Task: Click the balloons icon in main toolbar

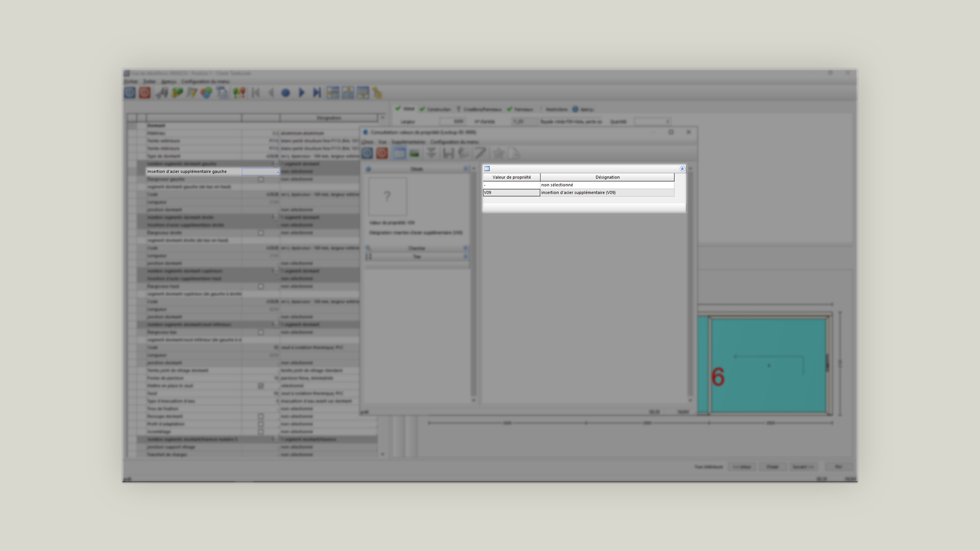Action: [x=239, y=93]
